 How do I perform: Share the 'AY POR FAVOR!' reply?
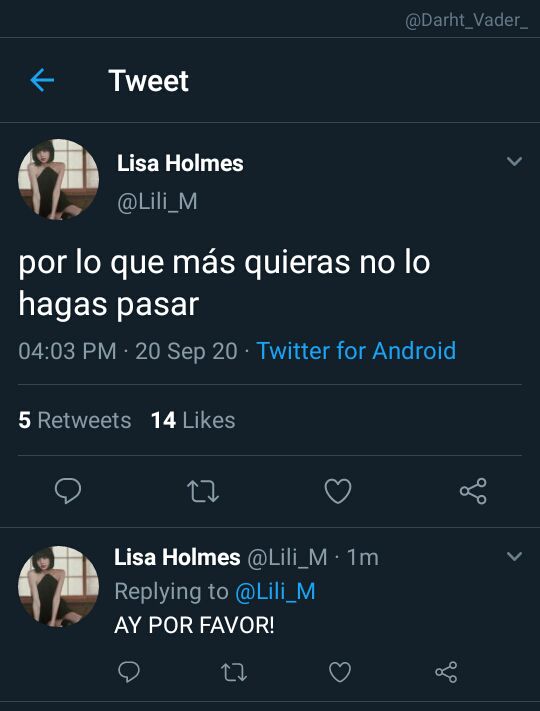(446, 672)
